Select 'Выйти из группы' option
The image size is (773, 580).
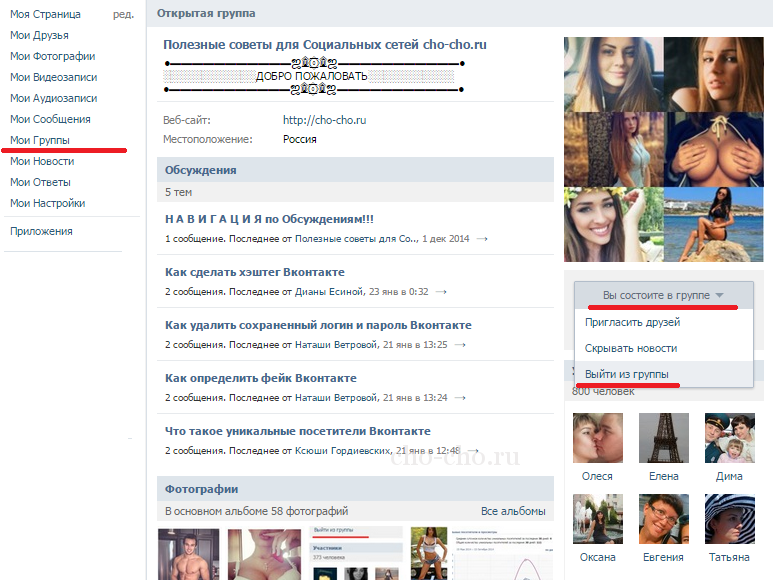tap(626, 374)
